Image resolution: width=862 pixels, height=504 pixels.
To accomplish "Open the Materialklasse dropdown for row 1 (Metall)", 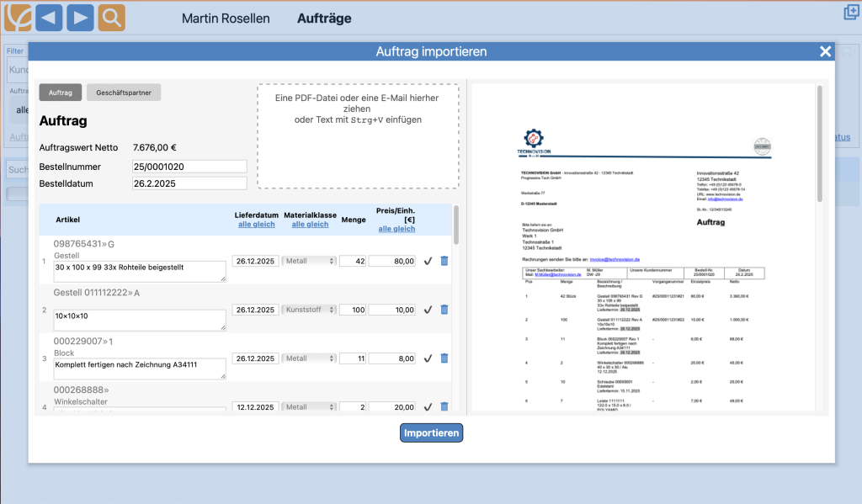I will [x=309, y=261].
